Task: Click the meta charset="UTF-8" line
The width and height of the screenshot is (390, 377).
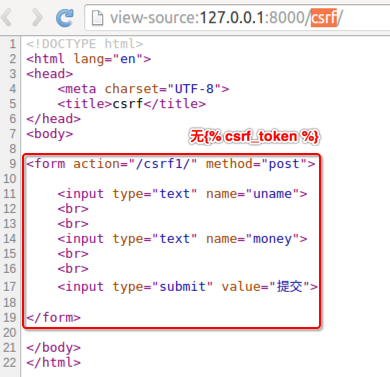Action: (x=143, y=89)
